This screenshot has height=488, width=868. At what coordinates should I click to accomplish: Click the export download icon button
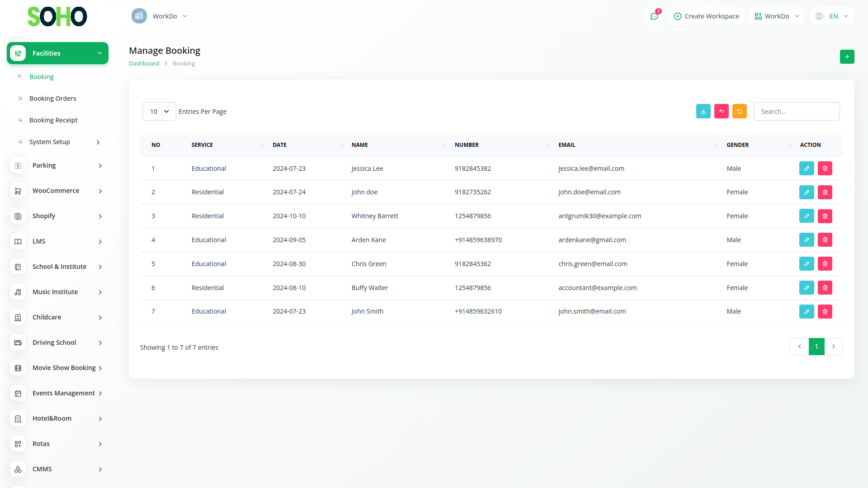point(703,111)
